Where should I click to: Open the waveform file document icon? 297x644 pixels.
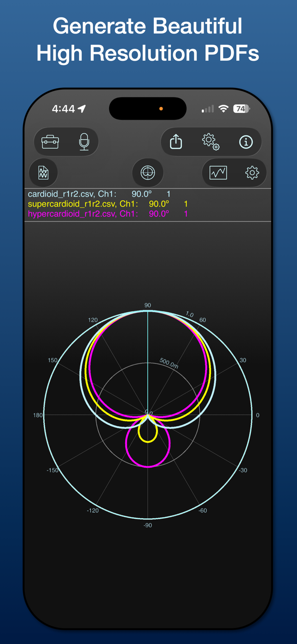[x=43, y=173]
